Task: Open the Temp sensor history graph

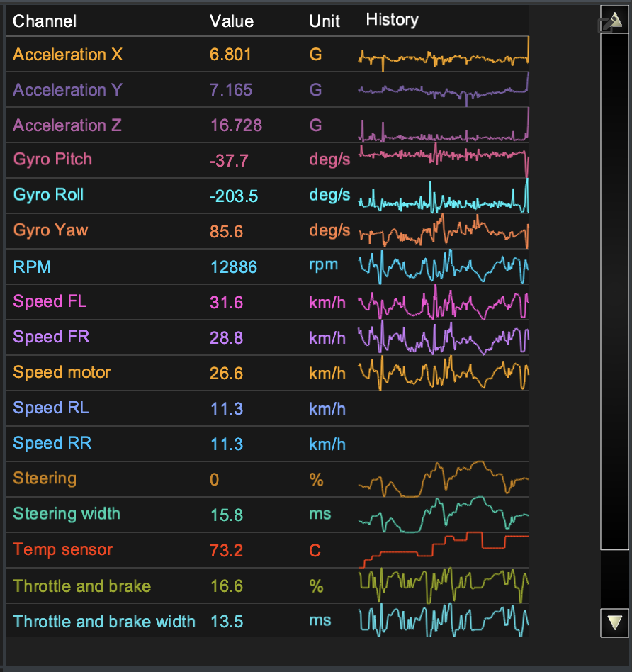Action: (x=444, y=550)
